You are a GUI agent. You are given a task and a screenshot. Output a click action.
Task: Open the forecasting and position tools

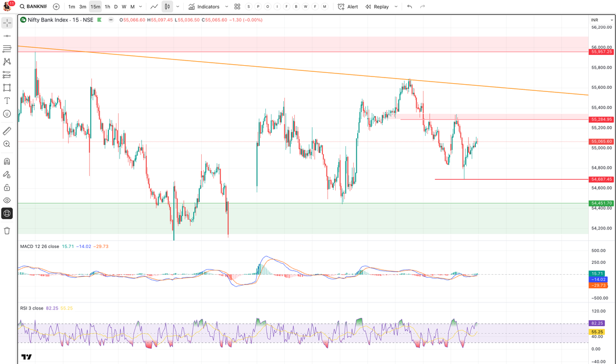tap(7, 75)
